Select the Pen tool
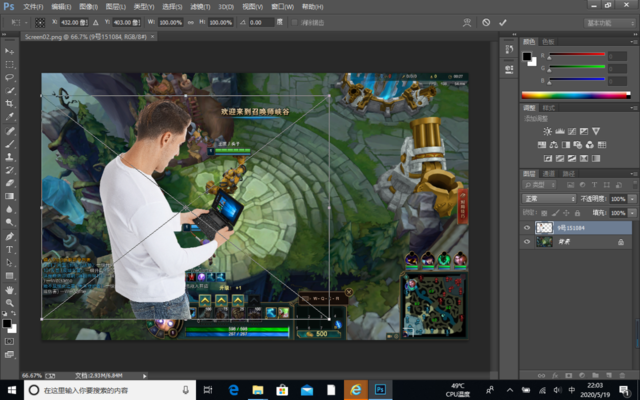This screenshot has width=640, height=400. pyautogui.click(x=9, y=236)
